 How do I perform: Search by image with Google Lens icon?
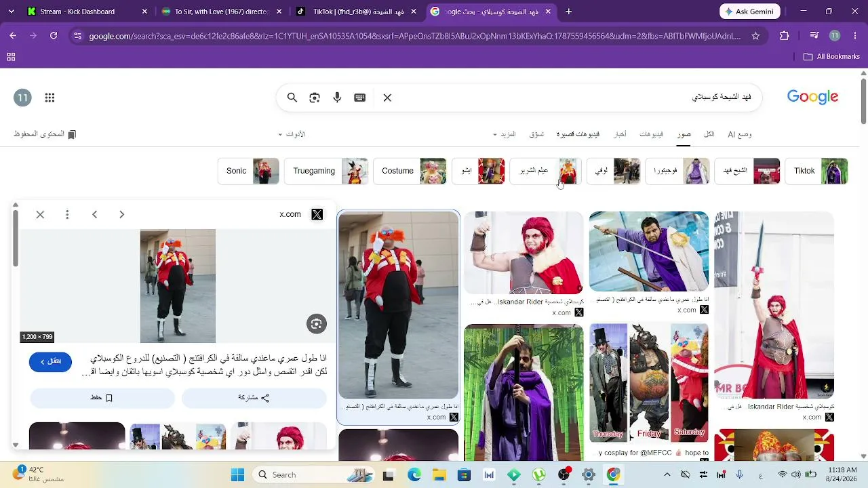click(315, 98)
